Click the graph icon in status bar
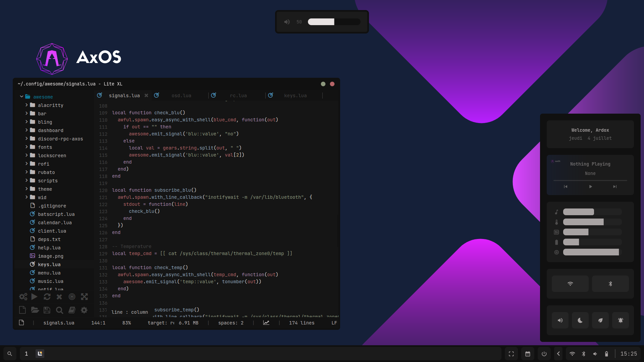 coord(266,323)
